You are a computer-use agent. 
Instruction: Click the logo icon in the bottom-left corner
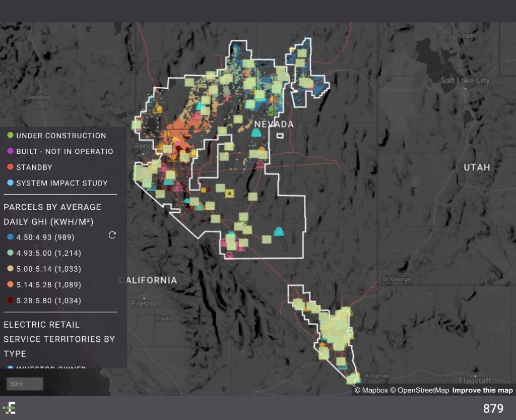point(9,408)
